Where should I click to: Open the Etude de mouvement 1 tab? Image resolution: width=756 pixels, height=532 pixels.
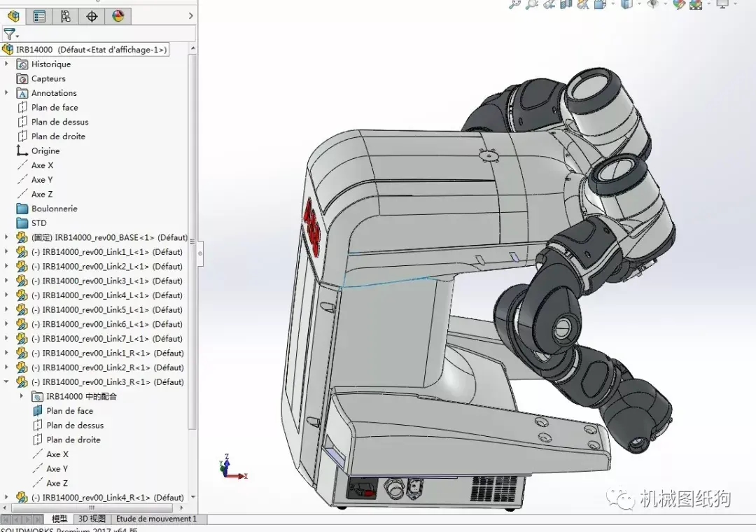pos(157,519)
